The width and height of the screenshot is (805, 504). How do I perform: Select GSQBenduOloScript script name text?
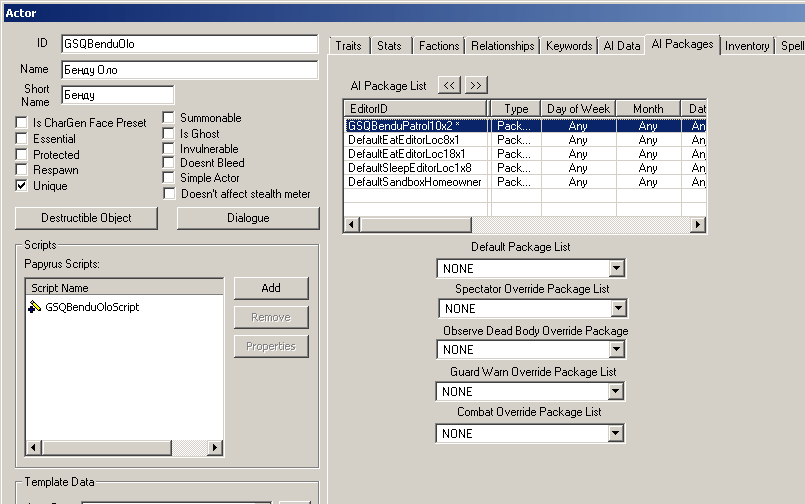(x=92, y=307)
